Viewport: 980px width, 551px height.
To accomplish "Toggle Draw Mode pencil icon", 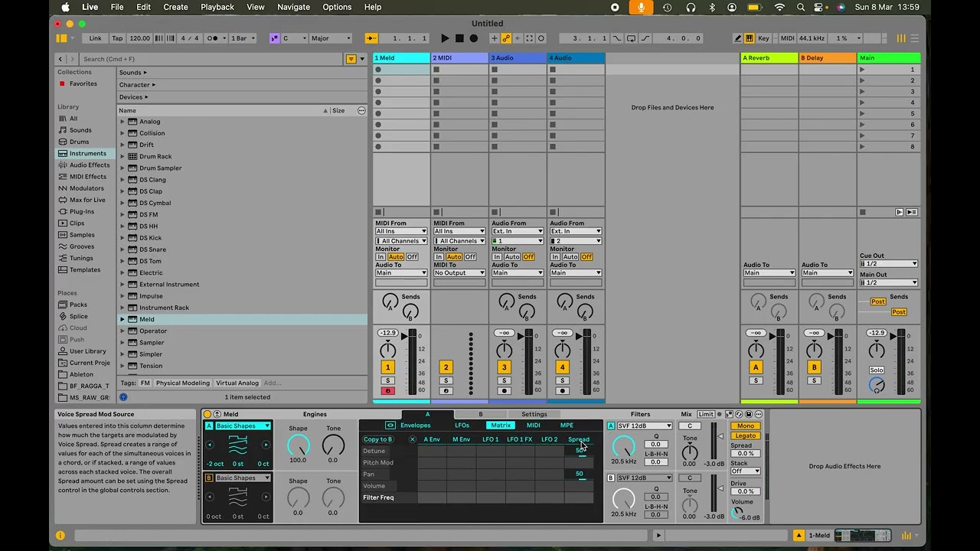I will [x=738, y=38].
